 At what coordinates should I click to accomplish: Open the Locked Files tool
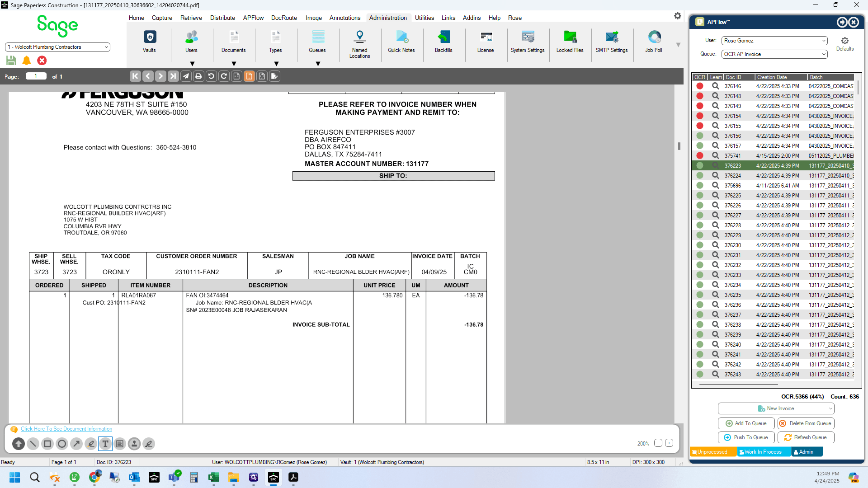(570, 42)
